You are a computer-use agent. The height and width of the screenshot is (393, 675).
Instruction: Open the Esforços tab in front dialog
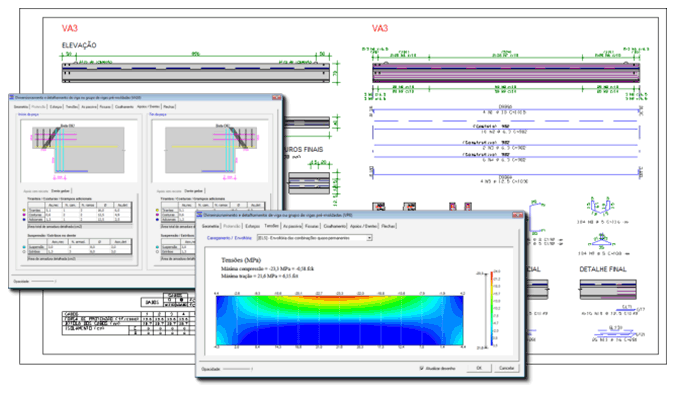(x=253, y=226)
